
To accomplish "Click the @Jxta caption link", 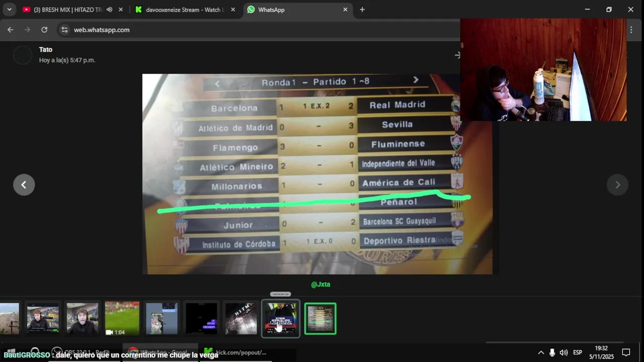I will [x=320, y=285].
